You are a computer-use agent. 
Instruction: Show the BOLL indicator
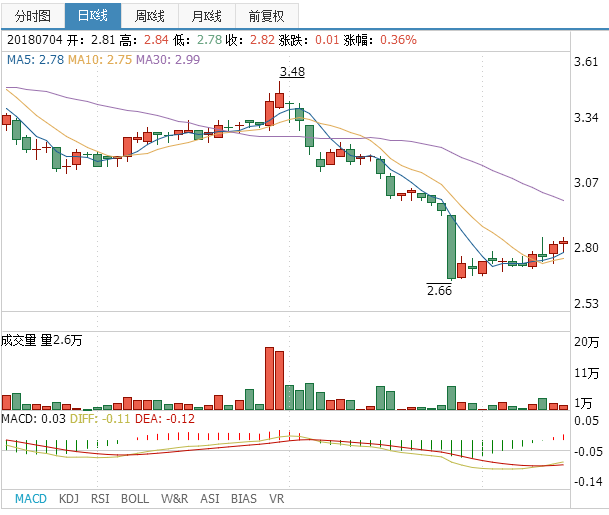pyautogui.click(x=135, y=499)
